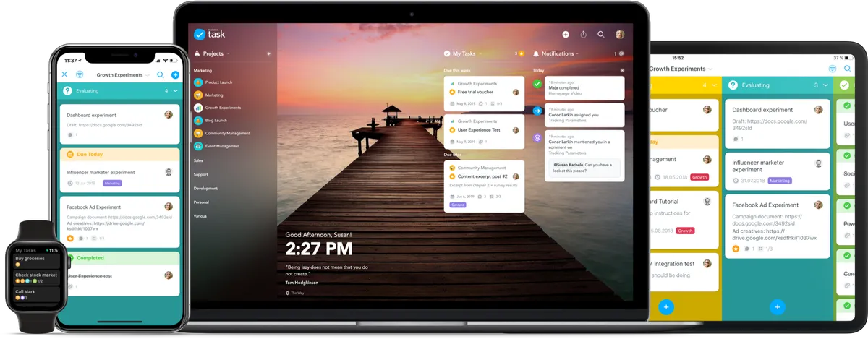868x339 pixels.
Task: Click the rocket icon beside Projects
Action: [197, 53]
